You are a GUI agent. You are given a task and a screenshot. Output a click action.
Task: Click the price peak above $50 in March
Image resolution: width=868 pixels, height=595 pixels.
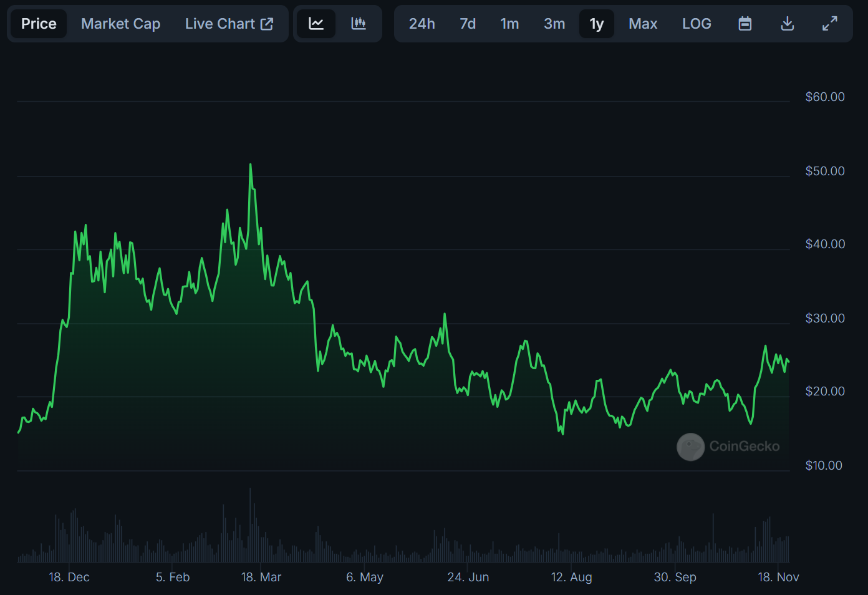[x=251, y=165]
